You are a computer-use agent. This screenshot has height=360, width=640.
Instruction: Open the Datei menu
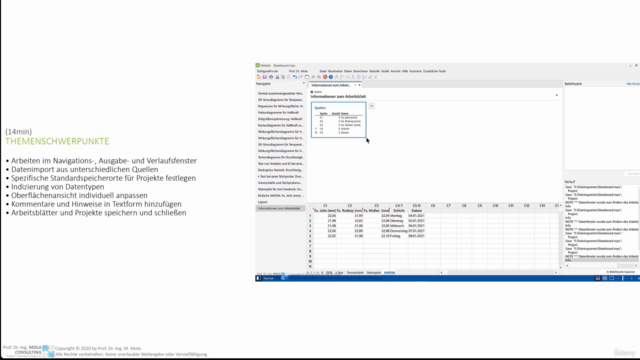click(x=323, y=71)
